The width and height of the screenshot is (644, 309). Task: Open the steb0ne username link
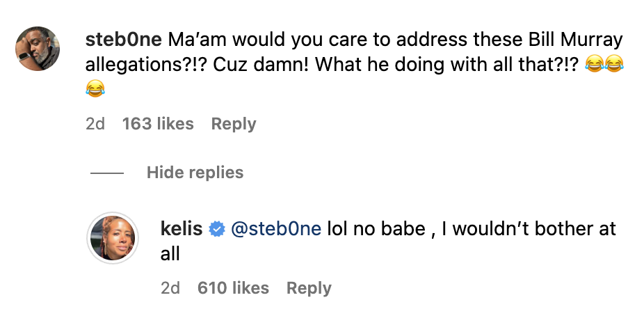pyautogui.click(x=122, y=40)
